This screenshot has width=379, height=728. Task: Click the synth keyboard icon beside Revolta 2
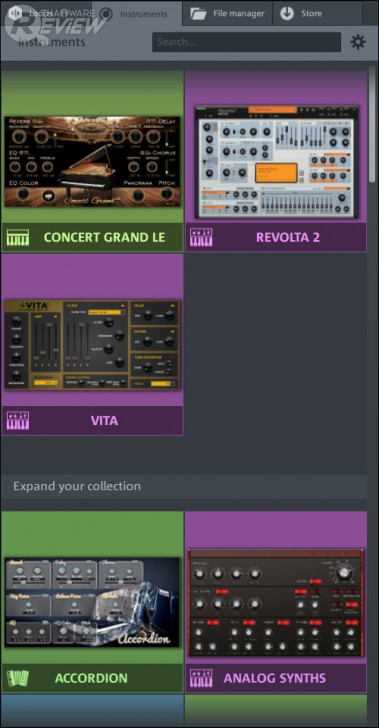[202, 237]
